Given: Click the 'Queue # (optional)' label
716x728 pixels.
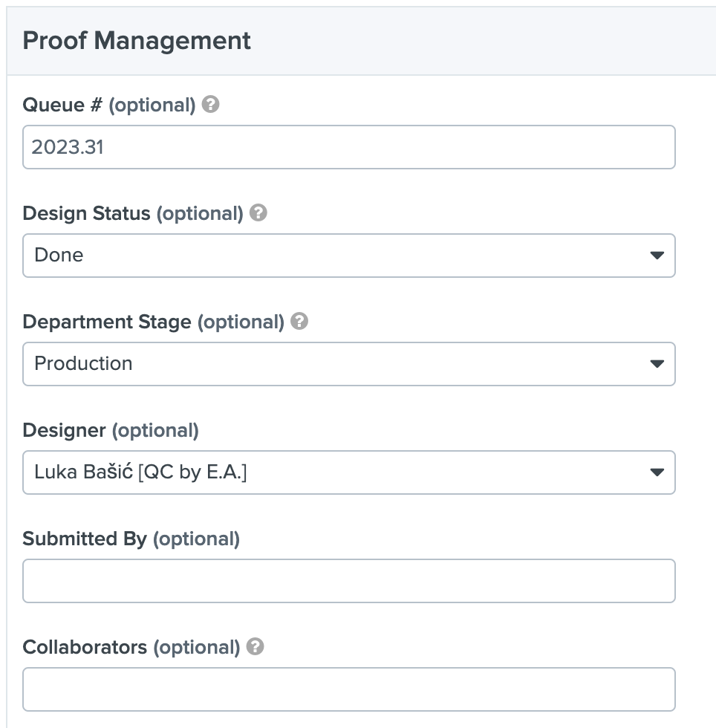Looking at the screenshot, I should 108,105.
